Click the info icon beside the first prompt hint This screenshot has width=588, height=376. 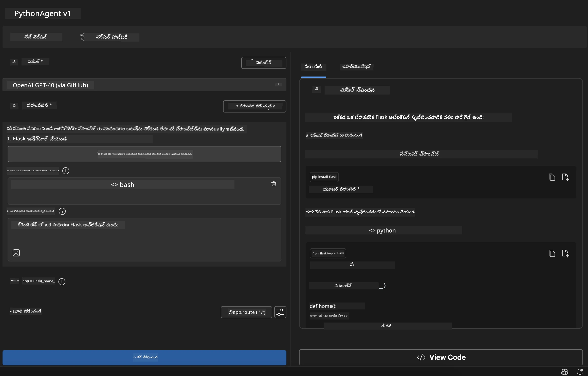[x=66, y=171]
